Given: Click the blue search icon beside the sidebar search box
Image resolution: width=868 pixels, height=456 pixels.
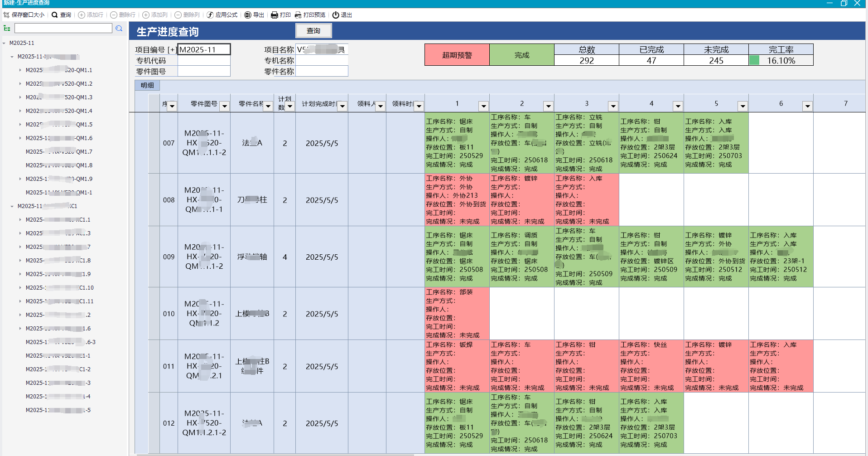Looking at the screenshot, I should pyautogui.click(x=119, y=29).
